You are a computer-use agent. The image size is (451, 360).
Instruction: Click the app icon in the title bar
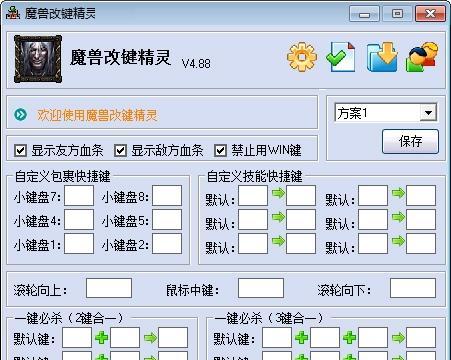point(13,13)
